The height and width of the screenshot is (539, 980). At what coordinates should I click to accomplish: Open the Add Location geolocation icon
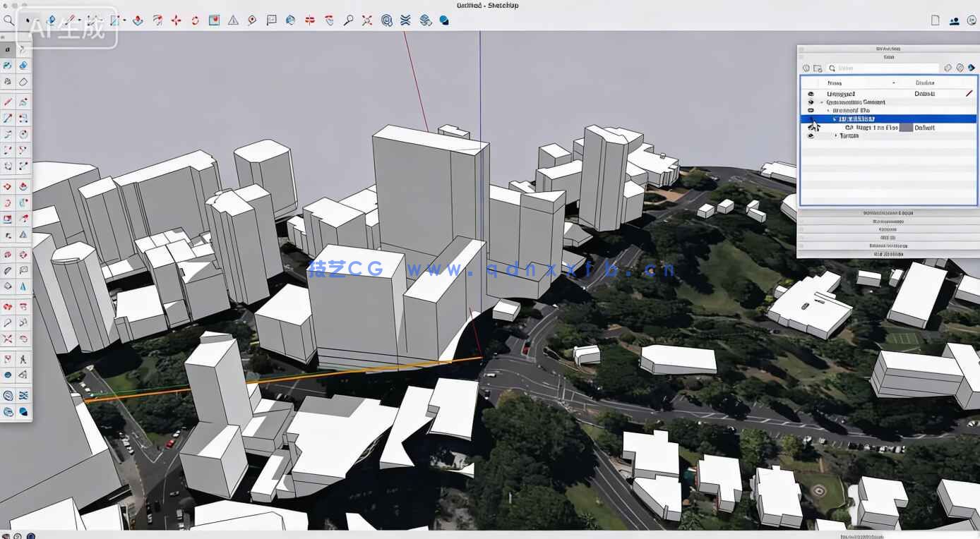(x=251, y=20)
